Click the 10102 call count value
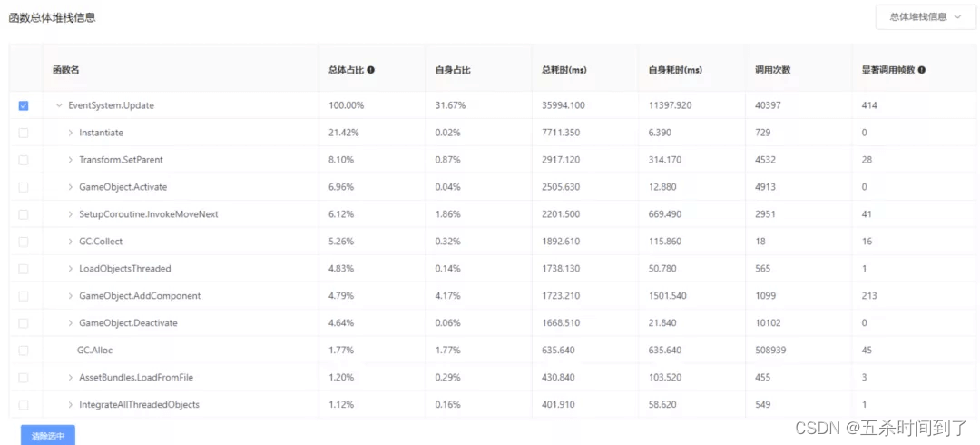The image size is (980, 445). [x=768, y=323]
